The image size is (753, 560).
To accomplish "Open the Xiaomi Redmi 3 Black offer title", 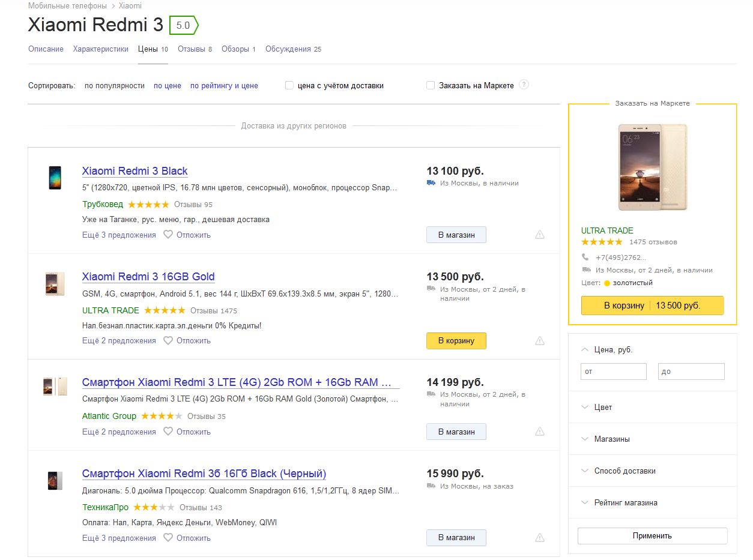I will tap(135, 171).
